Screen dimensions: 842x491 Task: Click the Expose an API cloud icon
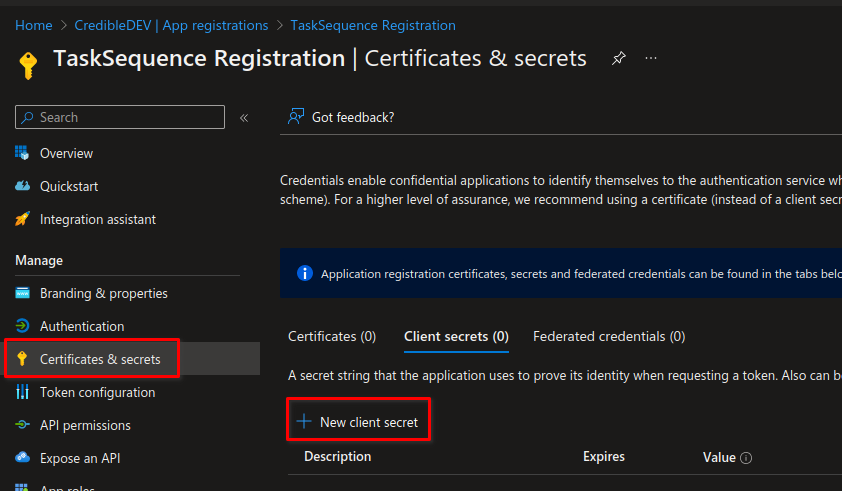[22, 458]
